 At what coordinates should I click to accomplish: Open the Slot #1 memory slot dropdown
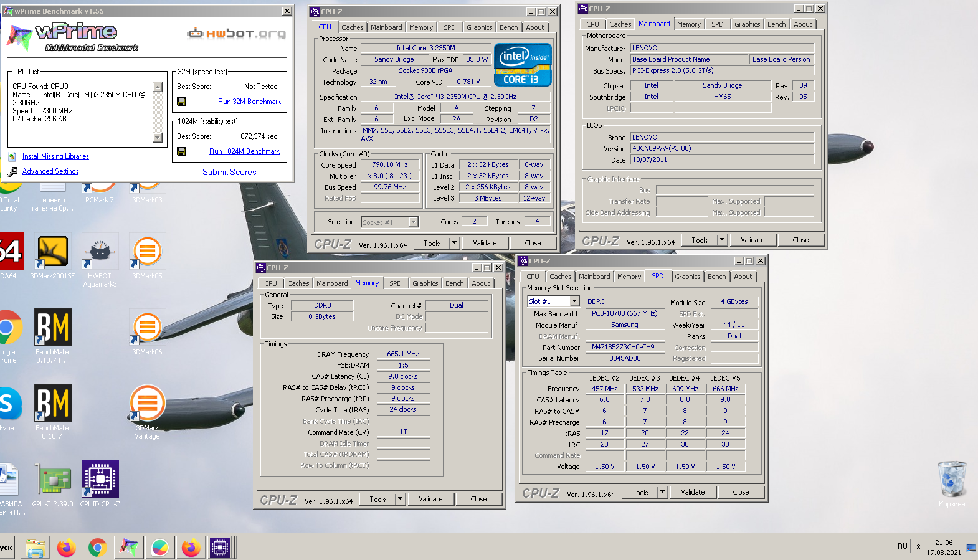click(x=574, y=301)
